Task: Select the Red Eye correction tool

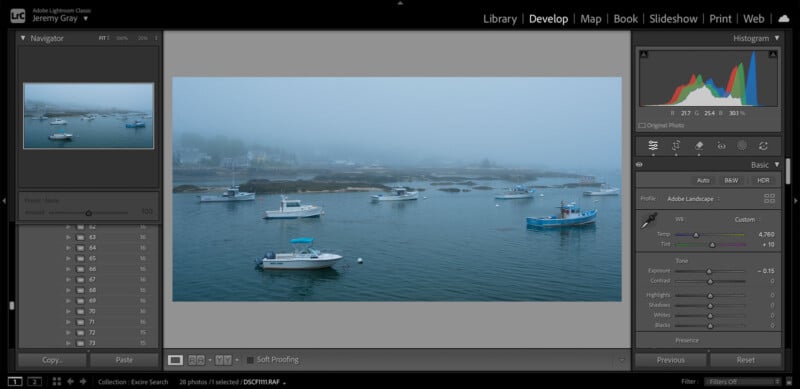Action: point(721,146)
